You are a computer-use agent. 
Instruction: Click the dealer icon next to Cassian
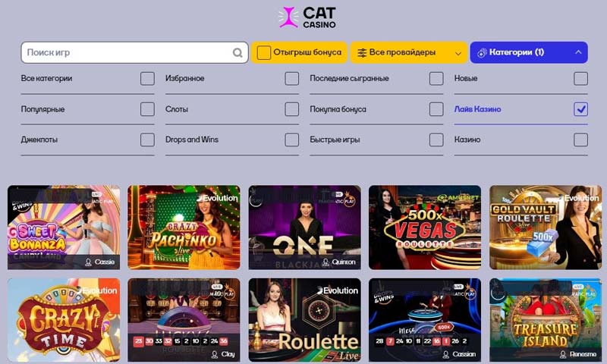point(446,354)
